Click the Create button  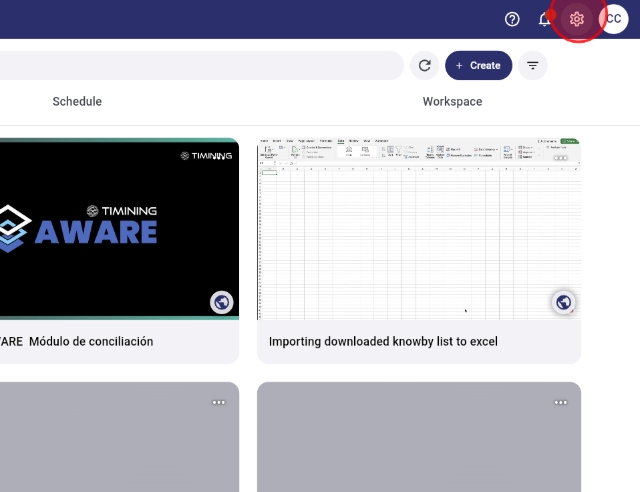(478, 65)
